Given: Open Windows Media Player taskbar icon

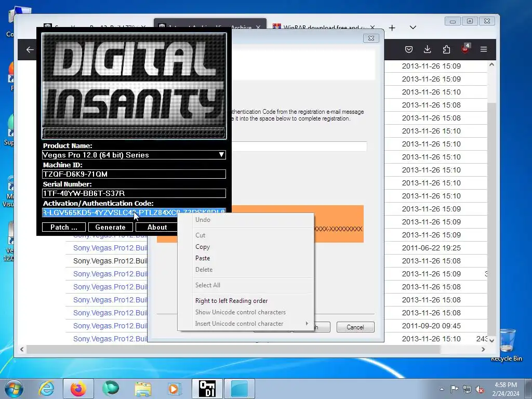Looking at the screenshot, I should pos(174,389).
